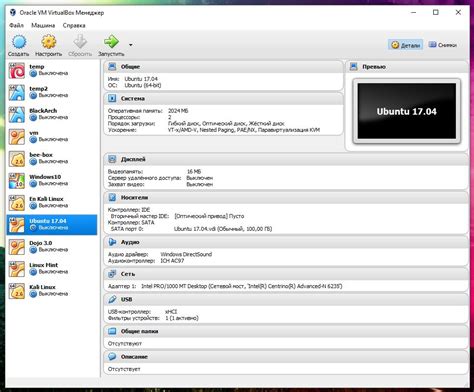474x392 pixels.
Task: Click the Intel PRO/1000 MT Desktop adapter text
Action: (x=242, y=286)
